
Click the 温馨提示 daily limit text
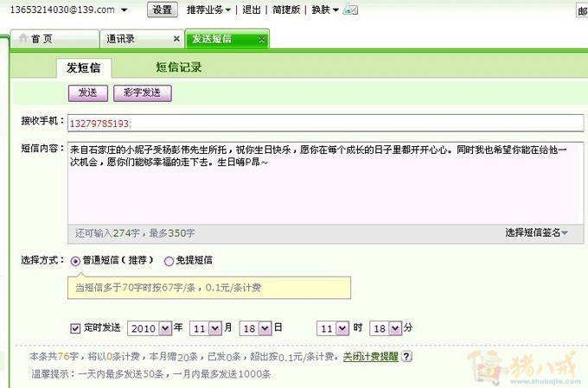click(150, 374)
